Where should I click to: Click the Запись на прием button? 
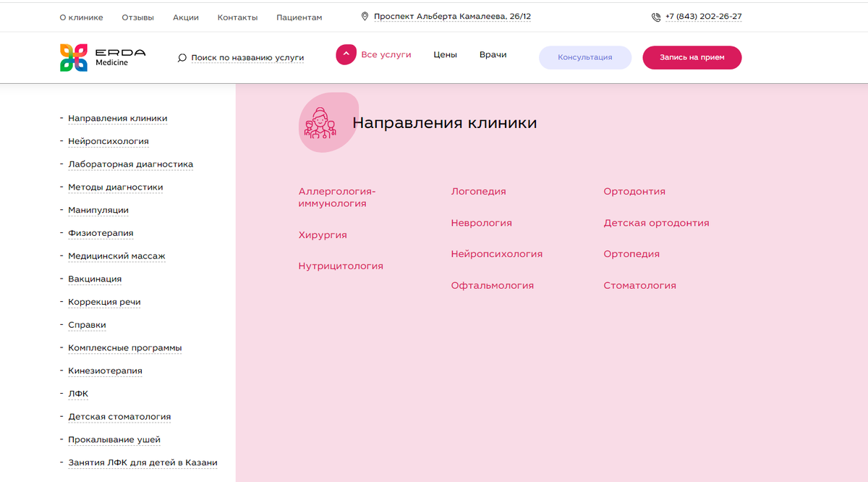click(692, 57)
